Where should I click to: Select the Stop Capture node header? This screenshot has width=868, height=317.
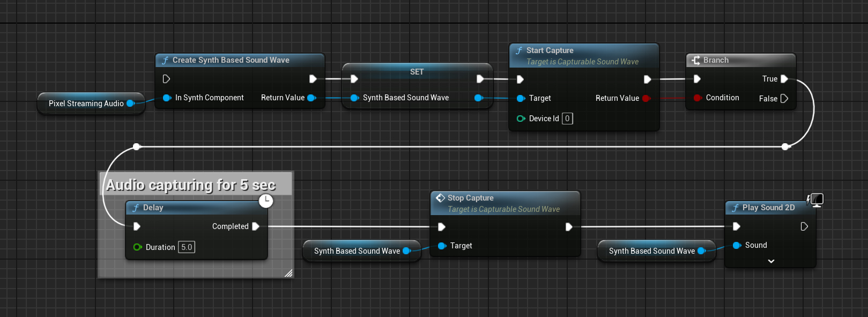tap(505, 203)
